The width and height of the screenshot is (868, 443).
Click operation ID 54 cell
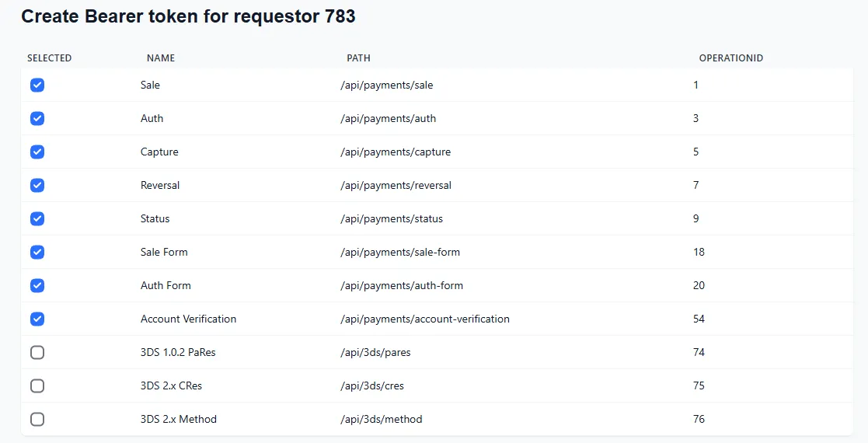coord(699,319)
